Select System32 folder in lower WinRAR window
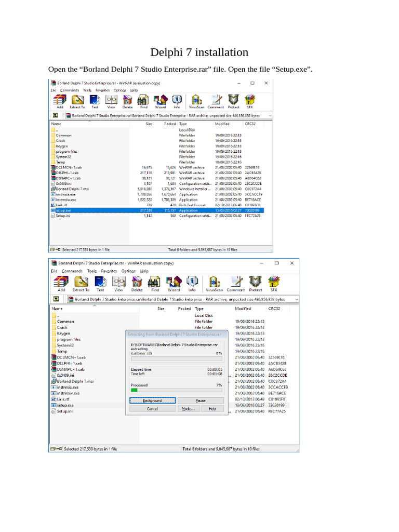The image size is (399, 532). [x=65, y=345]
